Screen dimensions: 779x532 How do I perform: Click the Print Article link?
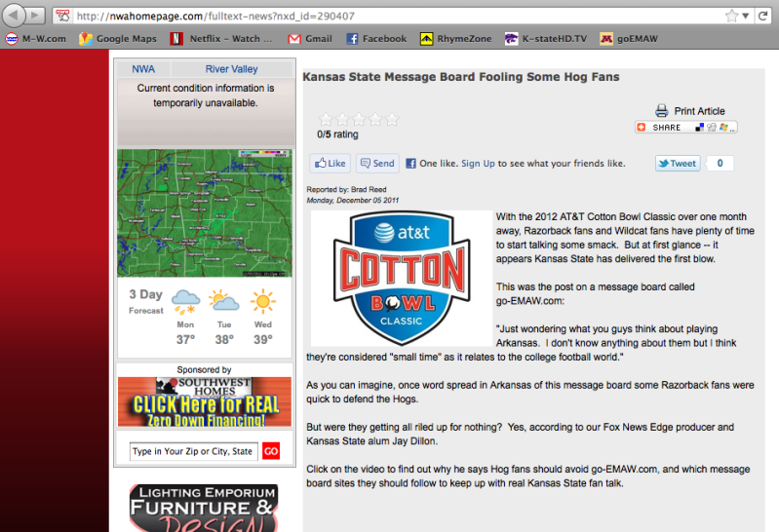699,111
